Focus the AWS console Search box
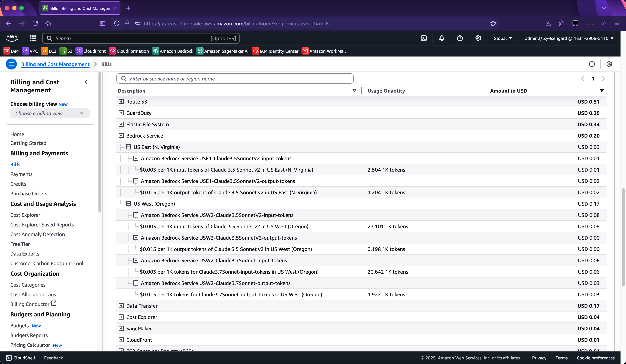 tap(141, 38)
